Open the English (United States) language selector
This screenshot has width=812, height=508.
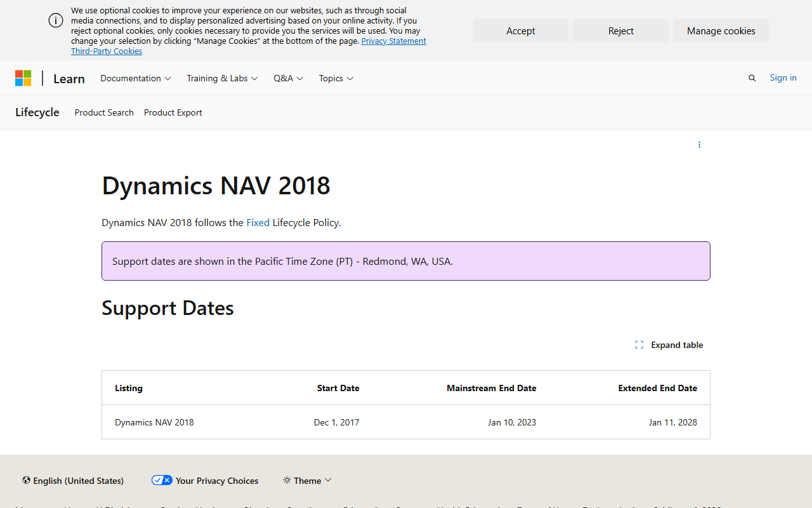[73, 481]
